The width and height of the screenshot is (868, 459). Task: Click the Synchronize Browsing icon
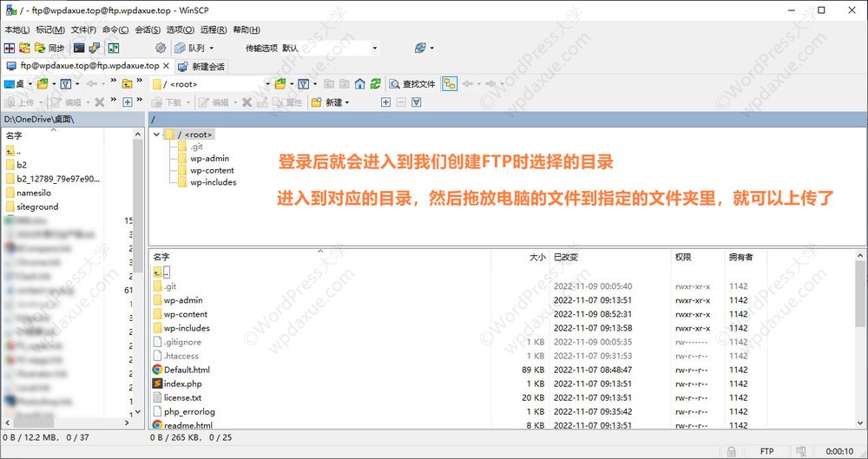click(x=24, y=49)
